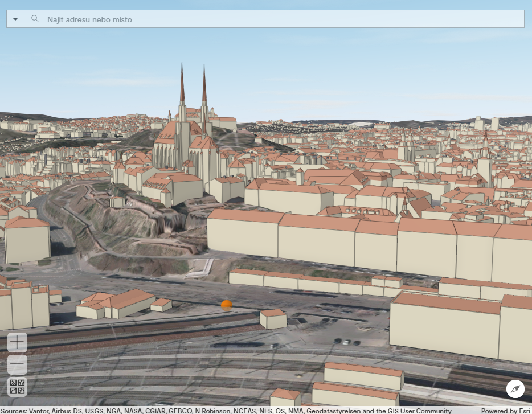
Task: Select long building beside the compass button
Action: coord(363,376)
